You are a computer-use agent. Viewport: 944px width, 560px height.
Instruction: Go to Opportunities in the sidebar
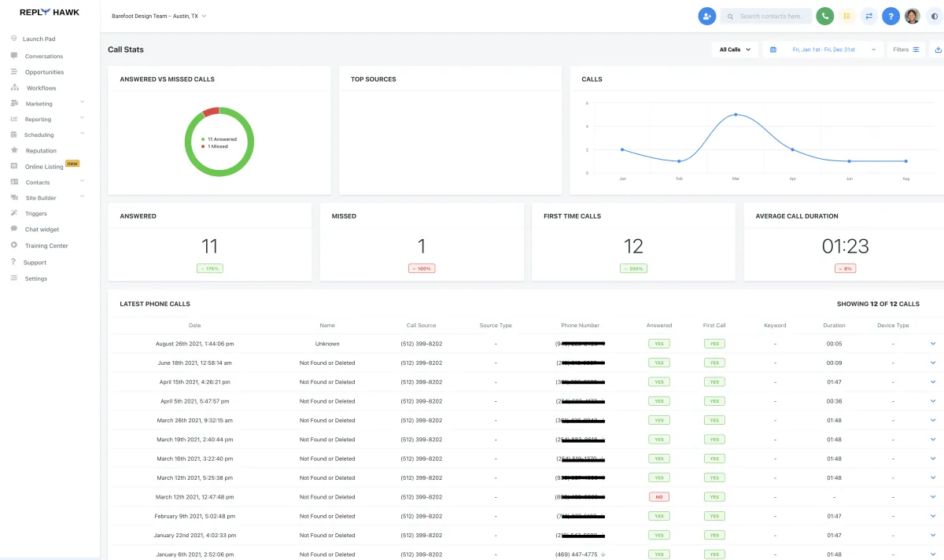(x=44, y=72)
